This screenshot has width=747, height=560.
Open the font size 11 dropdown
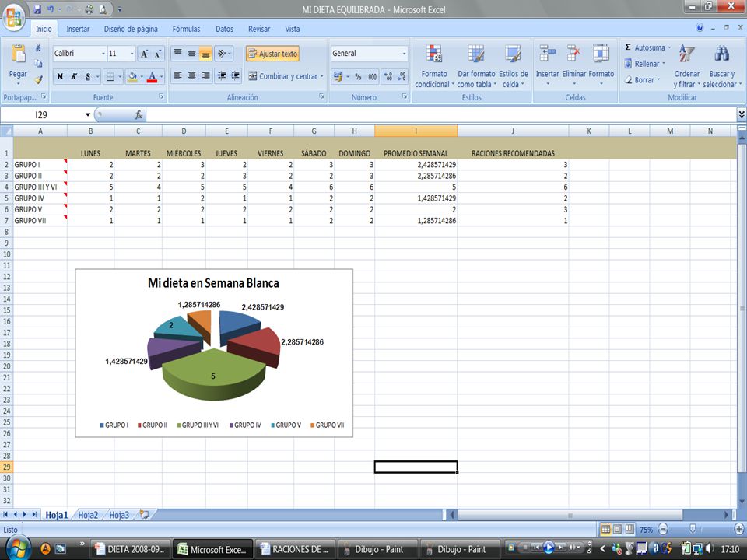click(x=132, y=54)
